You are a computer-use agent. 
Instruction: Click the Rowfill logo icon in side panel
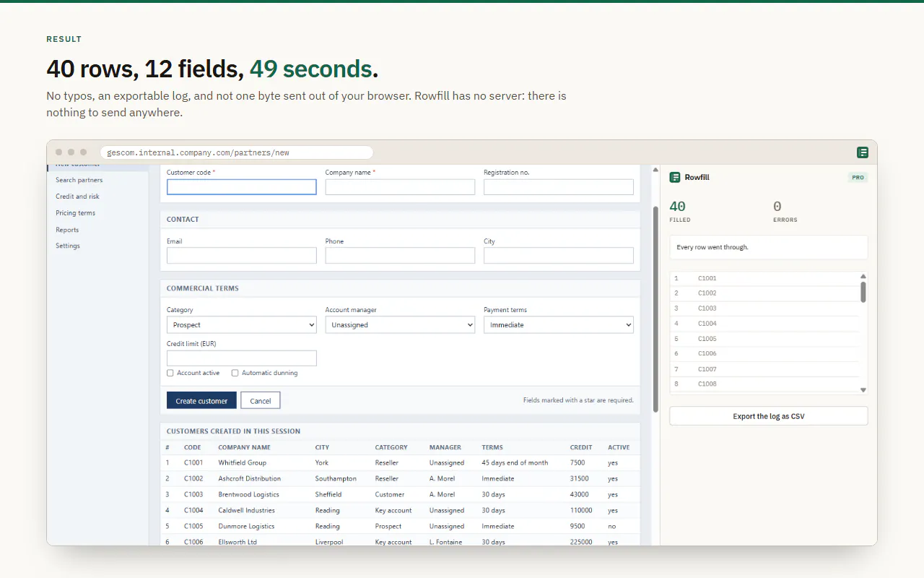tap(675, 177)
